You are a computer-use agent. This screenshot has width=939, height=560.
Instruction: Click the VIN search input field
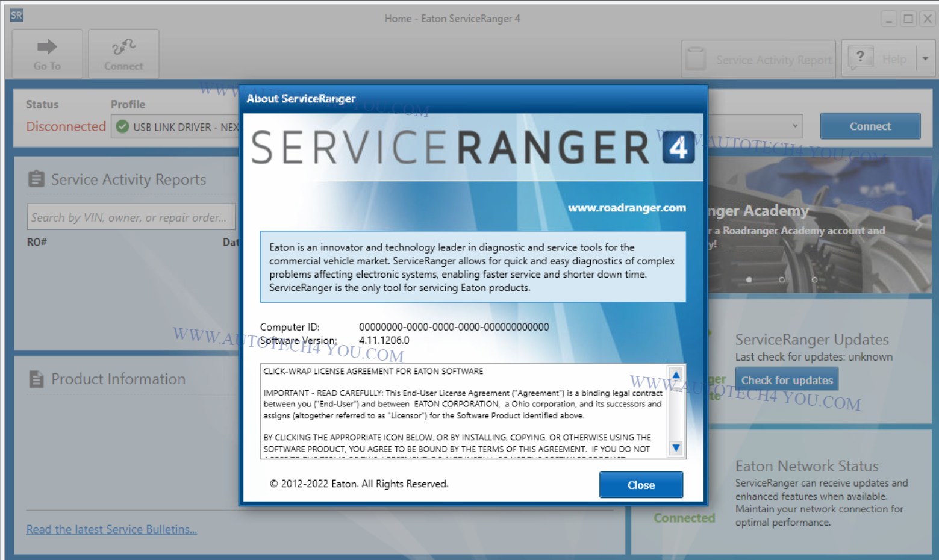pyautogui.click(x=131, y=217)
